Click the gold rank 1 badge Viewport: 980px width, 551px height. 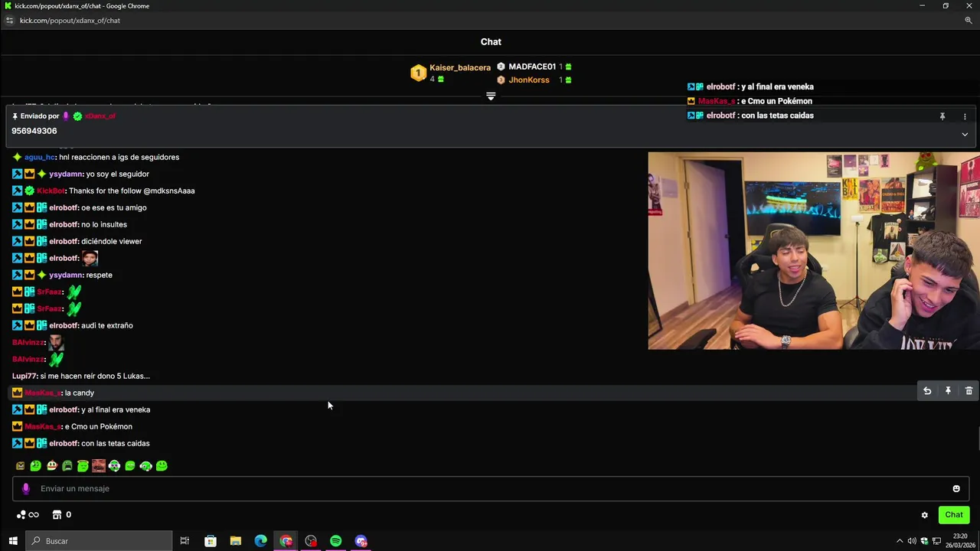(418, 73)
